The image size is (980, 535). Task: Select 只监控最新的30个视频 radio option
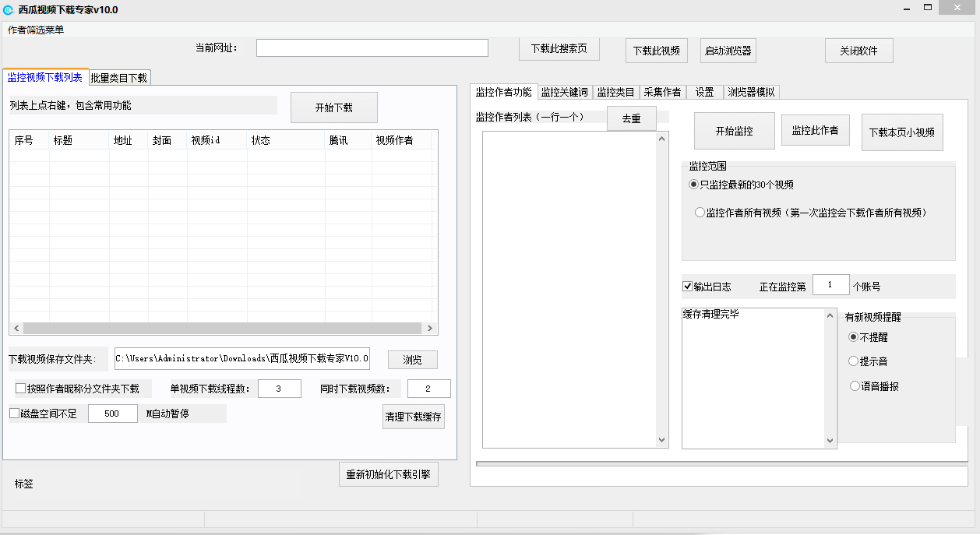pos(741,185)
